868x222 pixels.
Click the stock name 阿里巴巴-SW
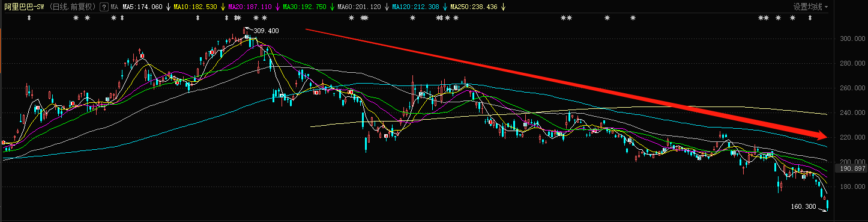pyautogui.click(x=23, y=7)
